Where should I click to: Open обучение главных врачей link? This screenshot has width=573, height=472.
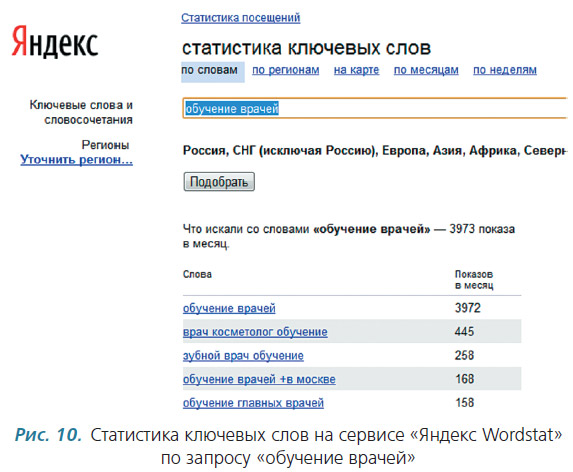point(253,403)
